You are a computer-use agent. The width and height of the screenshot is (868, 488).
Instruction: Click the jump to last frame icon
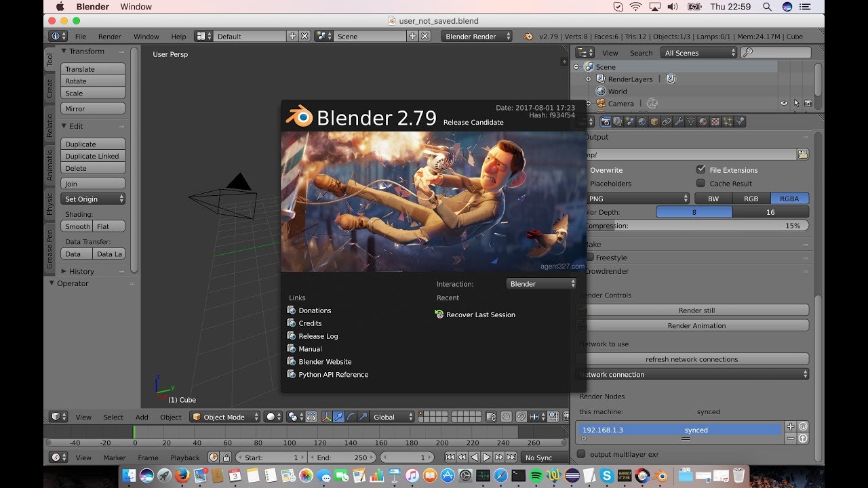click(511, 457)
